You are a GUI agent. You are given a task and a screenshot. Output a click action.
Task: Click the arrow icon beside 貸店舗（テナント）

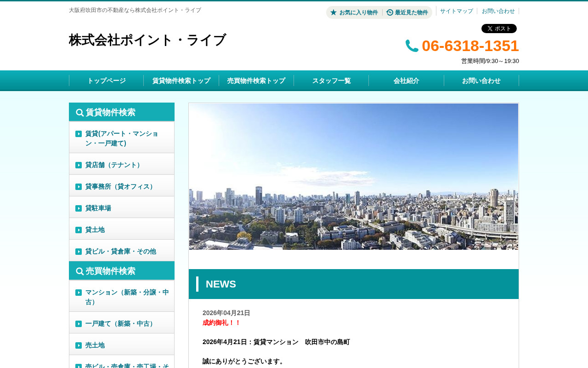(79, 165)
